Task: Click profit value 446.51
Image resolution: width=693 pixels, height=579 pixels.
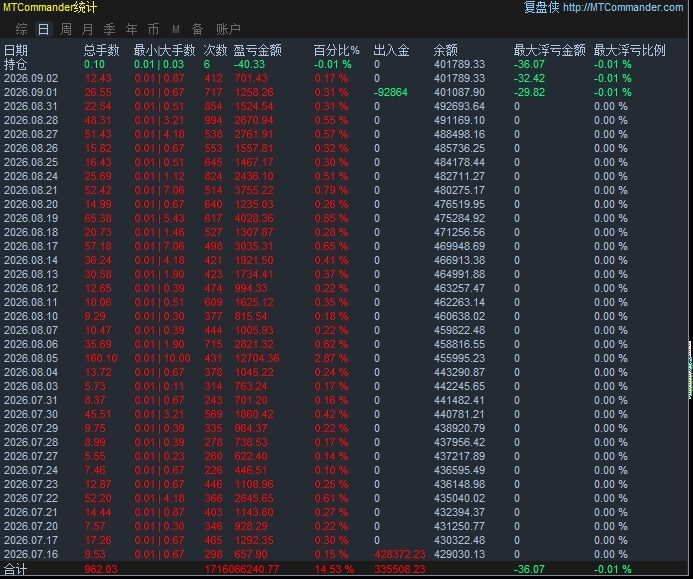Action: click(251, 470)
